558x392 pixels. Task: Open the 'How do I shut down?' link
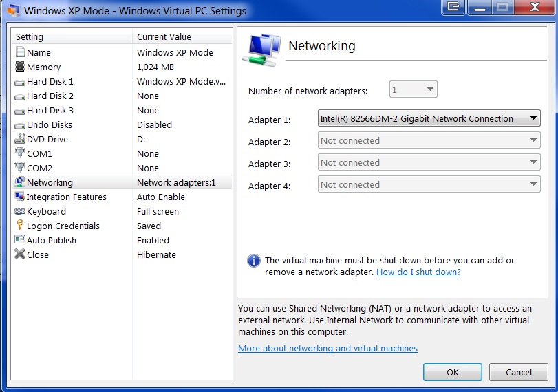pos(418,272)
